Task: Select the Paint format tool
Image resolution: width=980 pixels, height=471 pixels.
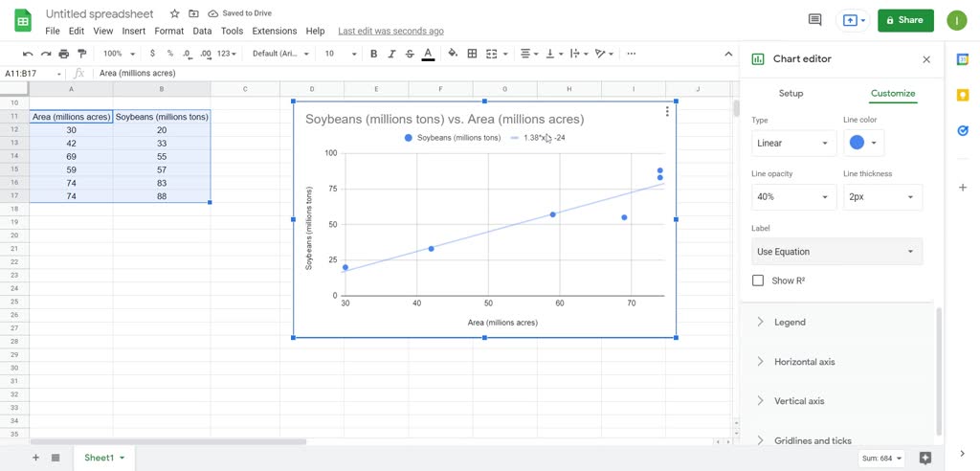Action: pos(81,54)
